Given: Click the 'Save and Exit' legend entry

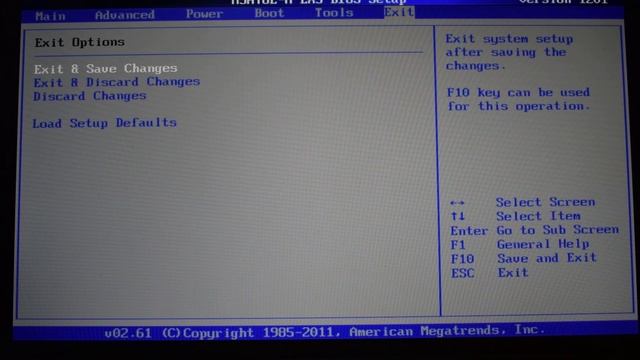Looking at the screenshot, I should (x=547, y=258).
